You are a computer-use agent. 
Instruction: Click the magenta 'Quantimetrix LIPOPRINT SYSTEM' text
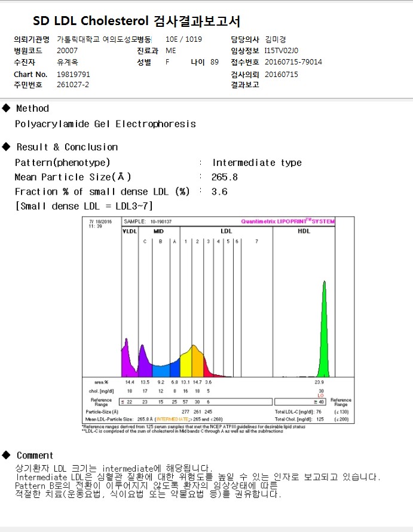tap(287, 221)
